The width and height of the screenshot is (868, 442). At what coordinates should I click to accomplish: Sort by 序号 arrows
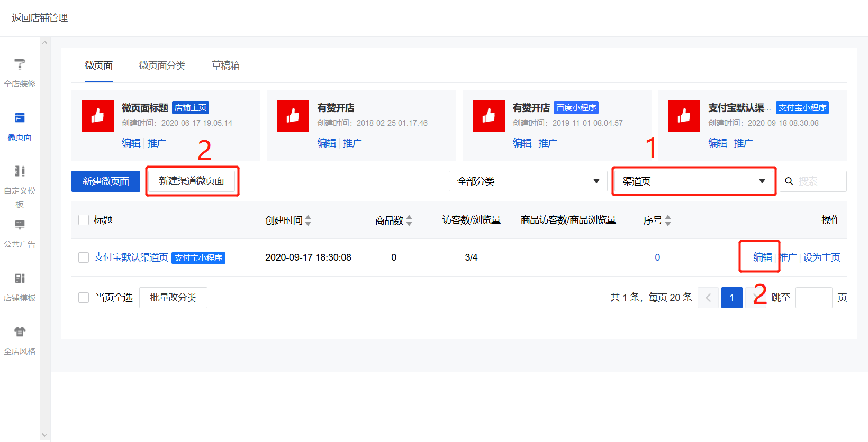[668, 220]
